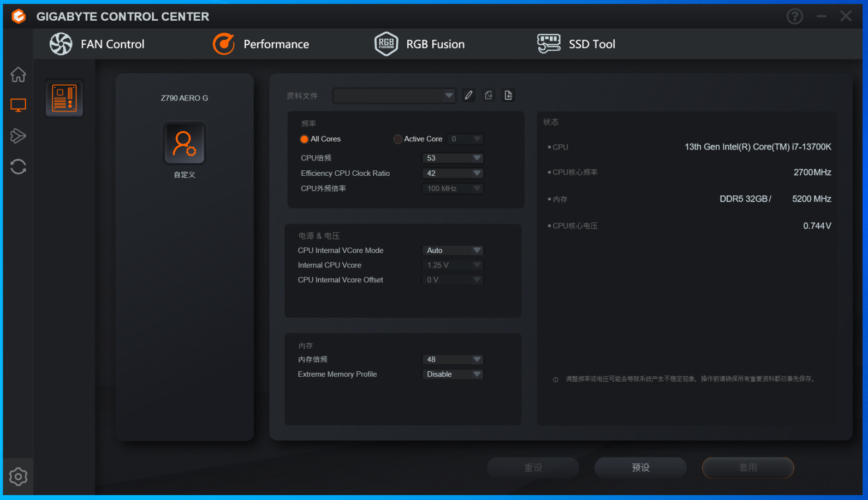Click the 频率 section heading
The image size is (868, 500).
point(308,123)
